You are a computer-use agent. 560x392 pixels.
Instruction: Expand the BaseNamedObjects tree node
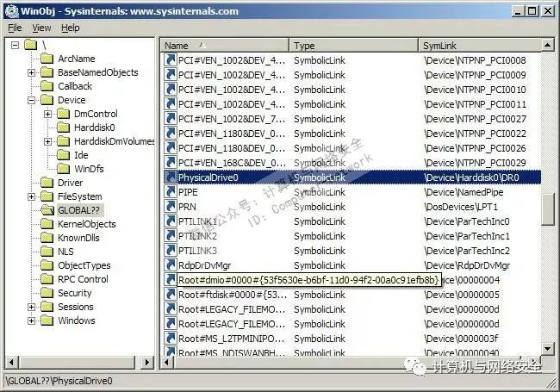click(x=31, y=73)
